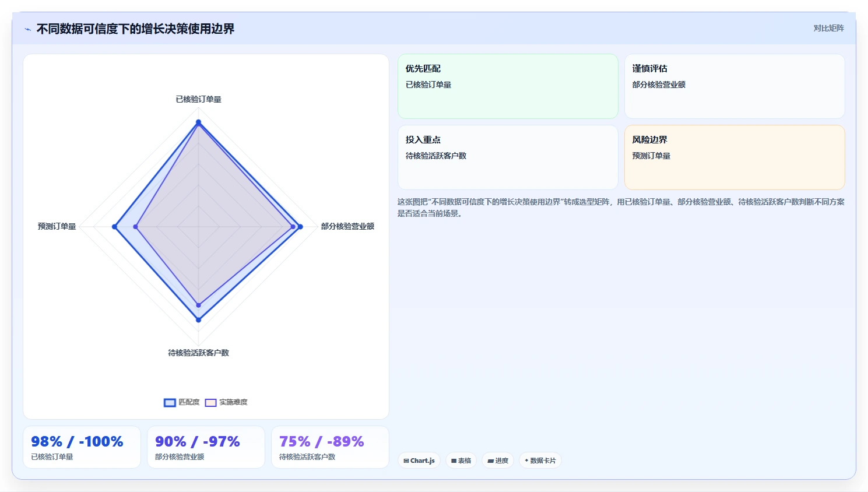Click the top radar point for 已核验订单量

coord(199,122)
